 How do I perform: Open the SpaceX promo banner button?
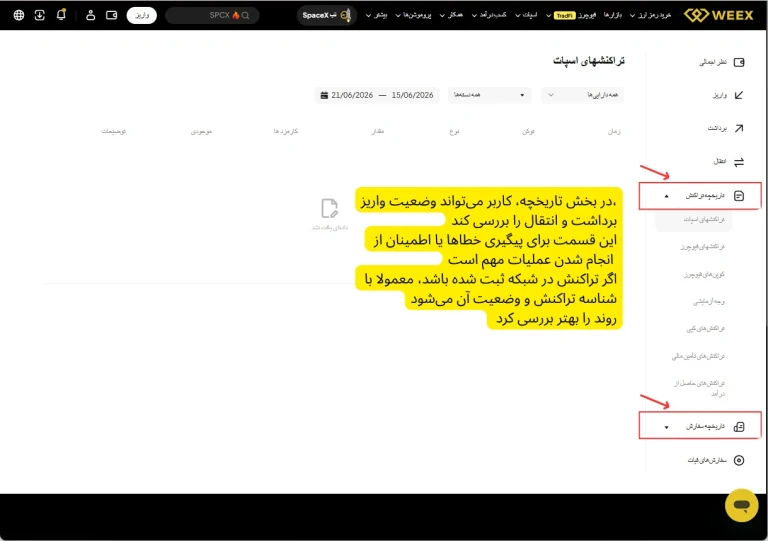coord(326,15)
